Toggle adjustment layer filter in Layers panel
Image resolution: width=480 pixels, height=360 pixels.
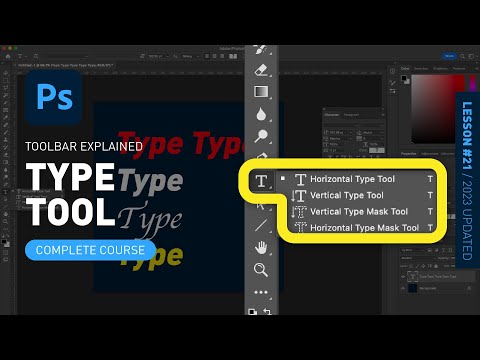tap(437, 250)
